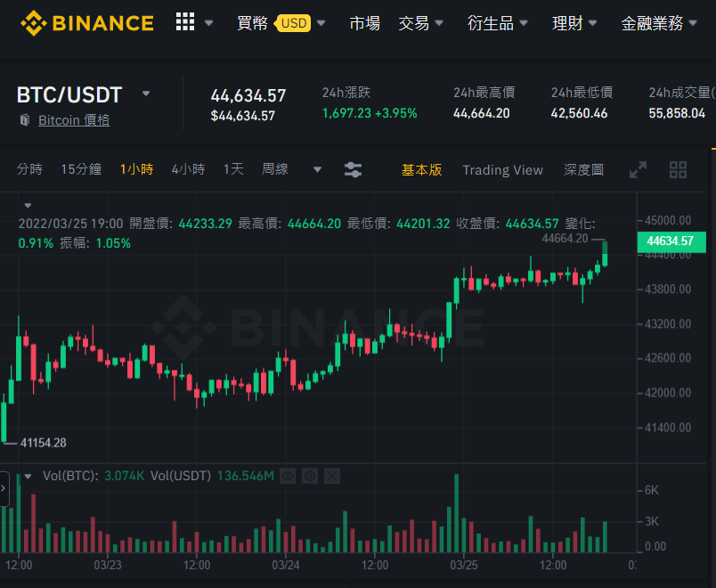Click the 24h volume value 55,858.04
716x588 pixels.
tap(677, 113)
